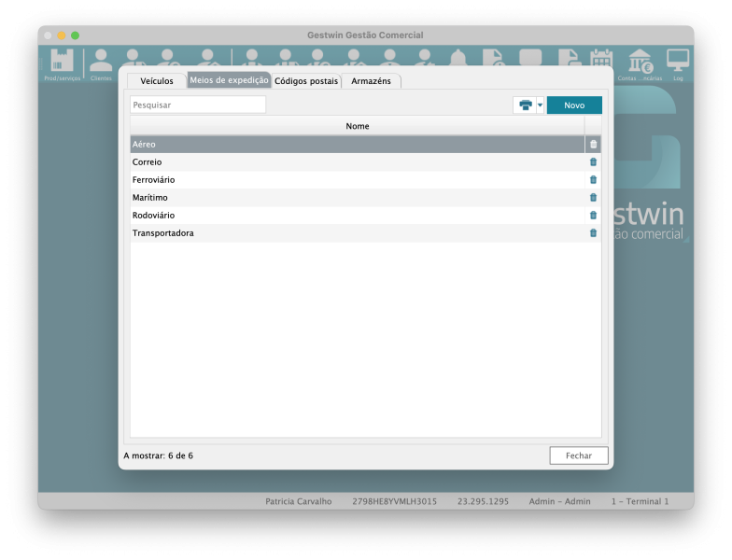732x560 pixels.
Task: Click the trash icon for Transportadora
Action: pyautogui.click(x=593, y=233)
